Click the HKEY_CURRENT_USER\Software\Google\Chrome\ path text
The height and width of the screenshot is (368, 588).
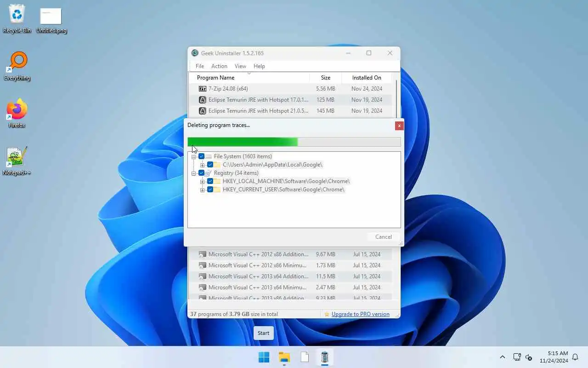pyautogui.click(x=283, y=190)
